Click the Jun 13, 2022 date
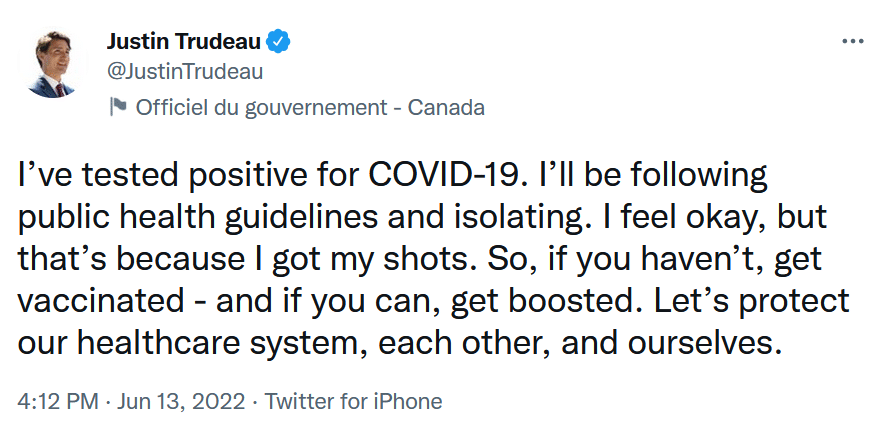 click(181, 402)
